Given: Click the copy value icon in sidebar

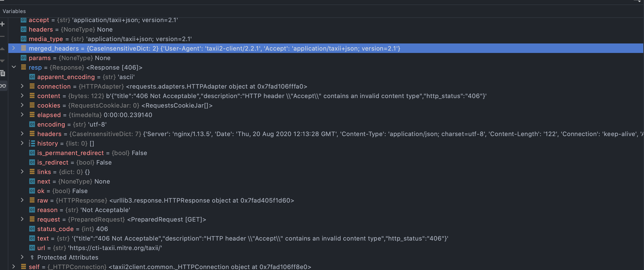Looking at the screenshot, I should coord(3,74).
